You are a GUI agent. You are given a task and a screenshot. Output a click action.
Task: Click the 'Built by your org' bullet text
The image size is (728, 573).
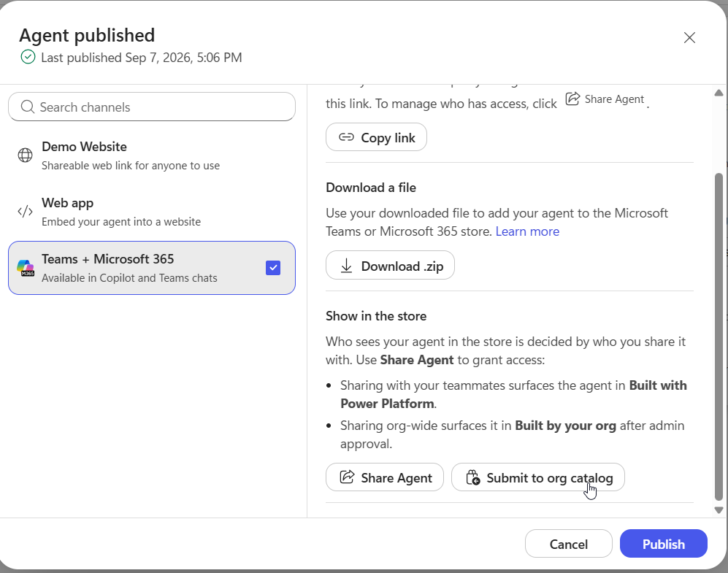coord(565,426)
